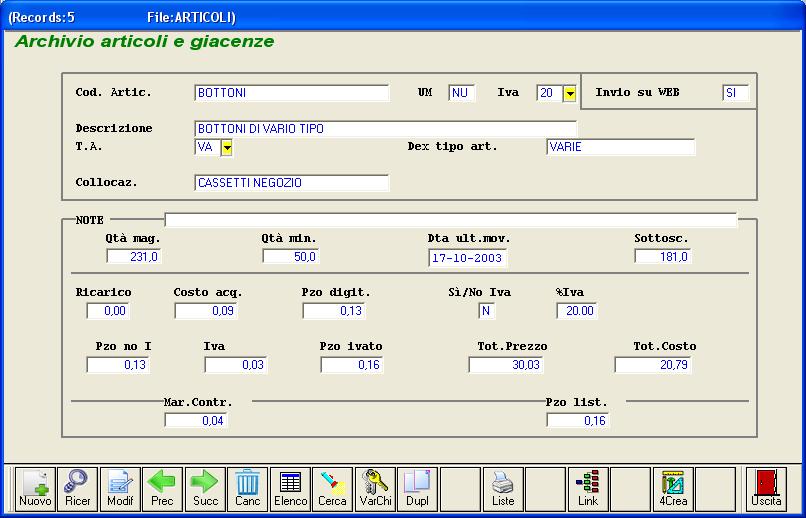The height and width of the screenshot is (518, 806).
Task: Click the Mar.Contr. label
Action: click(x=198, y=402)
